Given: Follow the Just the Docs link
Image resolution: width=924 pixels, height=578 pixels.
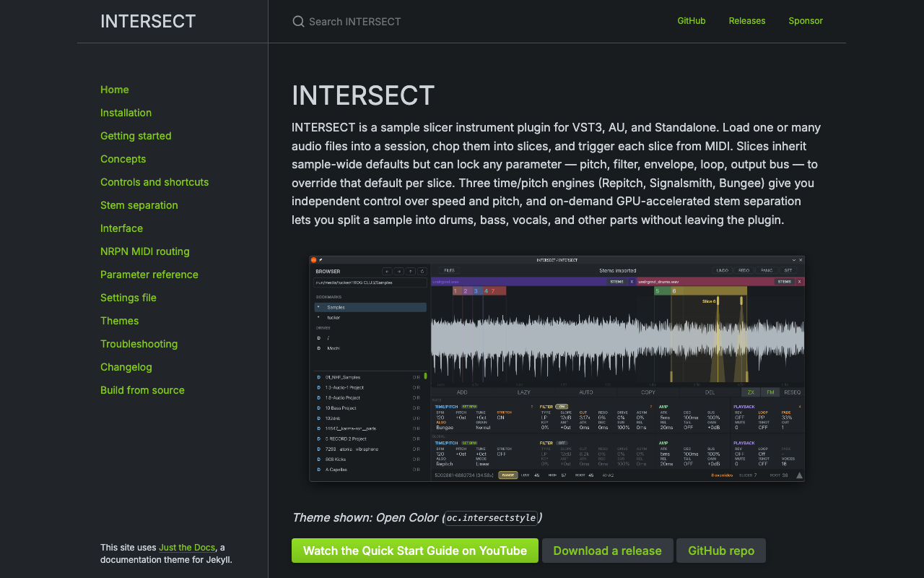Looking at the screenshot, I should pyautogui.click(x=187, y=548).
